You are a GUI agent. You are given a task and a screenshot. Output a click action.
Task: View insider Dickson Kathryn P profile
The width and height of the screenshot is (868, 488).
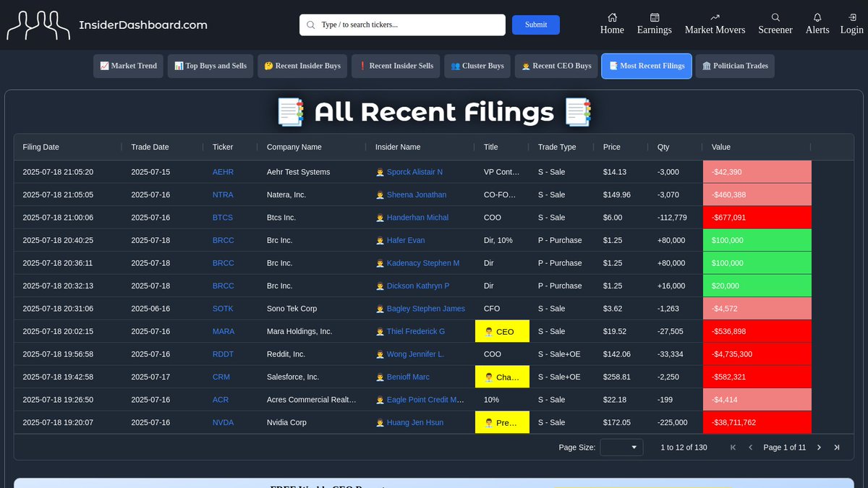(x=418, y=286)
